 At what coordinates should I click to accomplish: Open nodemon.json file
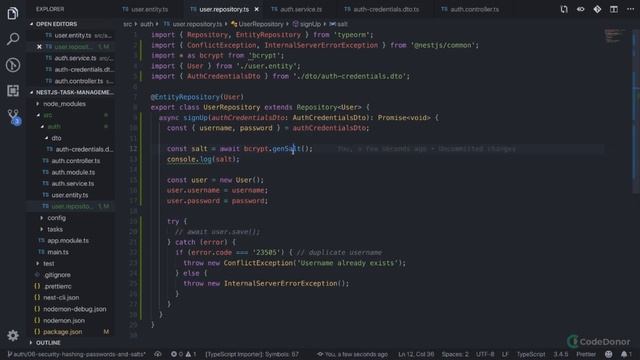pyautogui.click(x=64, y=320)
